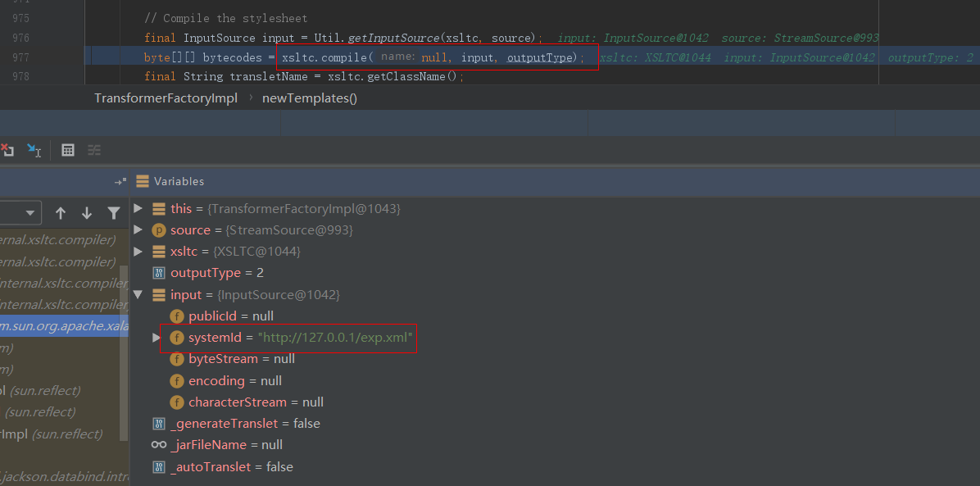The image size is (980, 486).
Task: Select the outputType = 2 variable
Action: (216, 273)
